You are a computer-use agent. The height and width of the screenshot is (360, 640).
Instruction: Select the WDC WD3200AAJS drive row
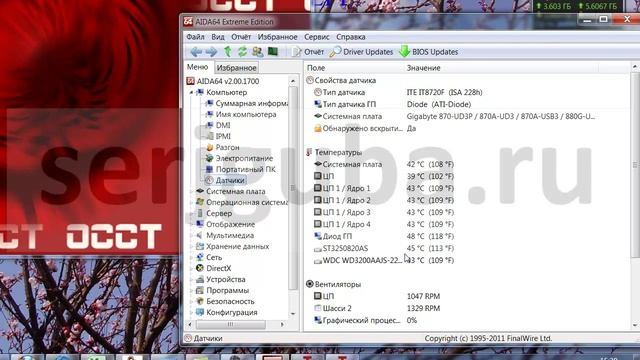(x=467, y=260)
